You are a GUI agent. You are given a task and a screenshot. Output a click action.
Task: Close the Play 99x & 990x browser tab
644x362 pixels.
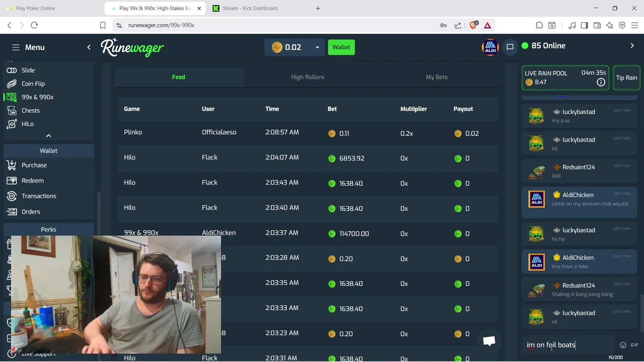199,8
